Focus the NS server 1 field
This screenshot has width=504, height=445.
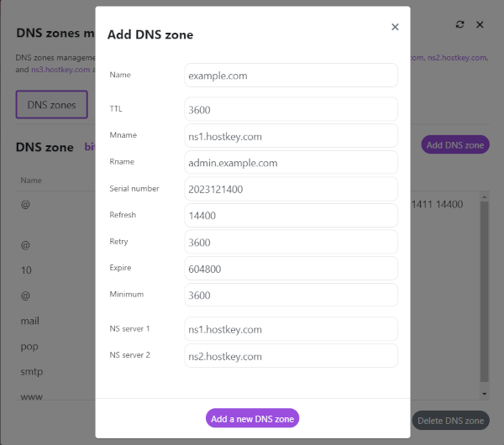[x=291, y=329]
